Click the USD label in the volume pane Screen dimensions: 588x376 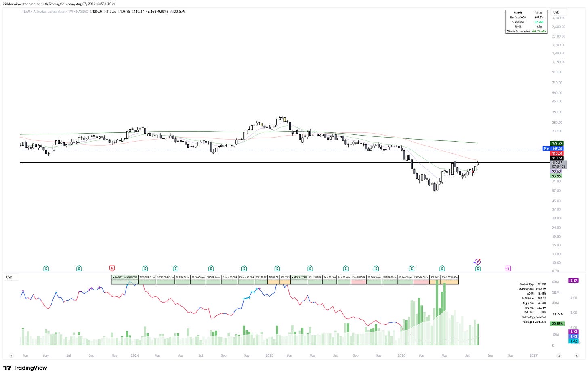click(9, 277)
